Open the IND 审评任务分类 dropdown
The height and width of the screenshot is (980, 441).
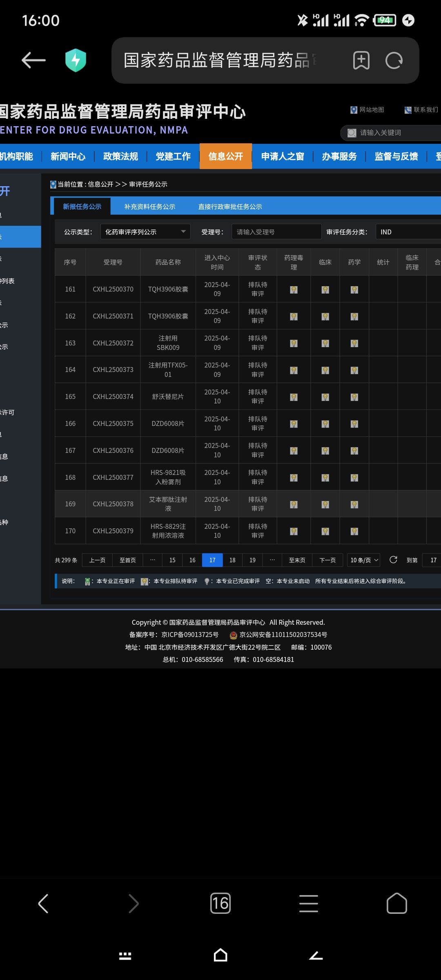408,232
